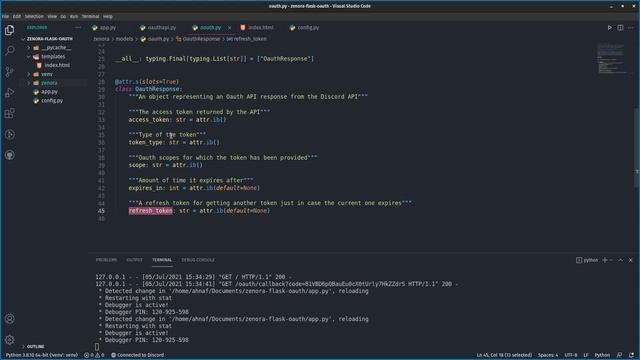This screenshot has width=640, height=360.
Task: Open the File menu
Action: click(5, 16)
